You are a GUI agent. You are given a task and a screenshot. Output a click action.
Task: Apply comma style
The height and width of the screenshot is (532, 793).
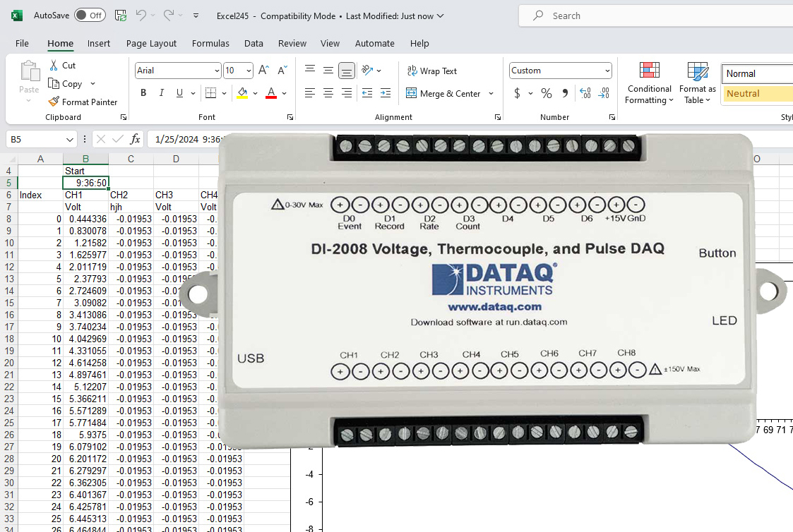[x=565, y=93]
